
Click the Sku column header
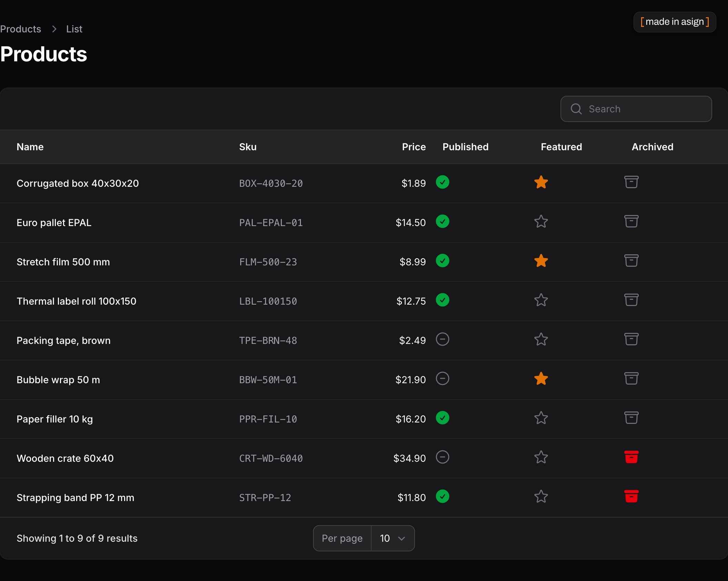pos(248,147)
